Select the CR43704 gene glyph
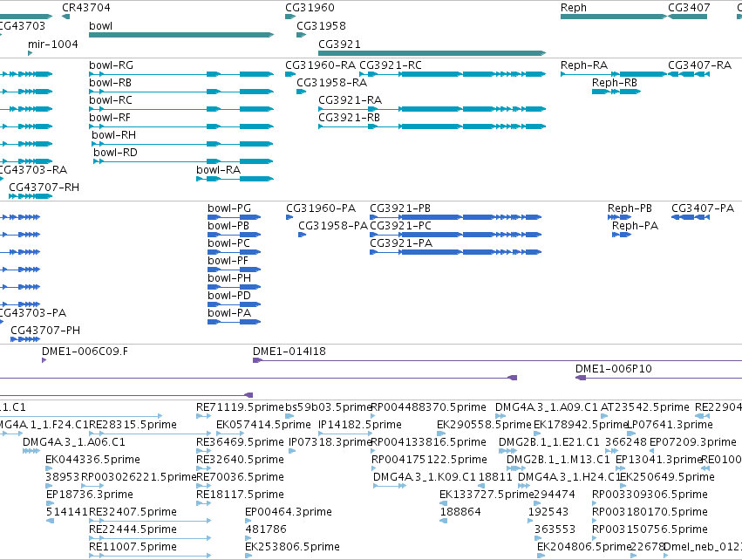 click(65, 17)
